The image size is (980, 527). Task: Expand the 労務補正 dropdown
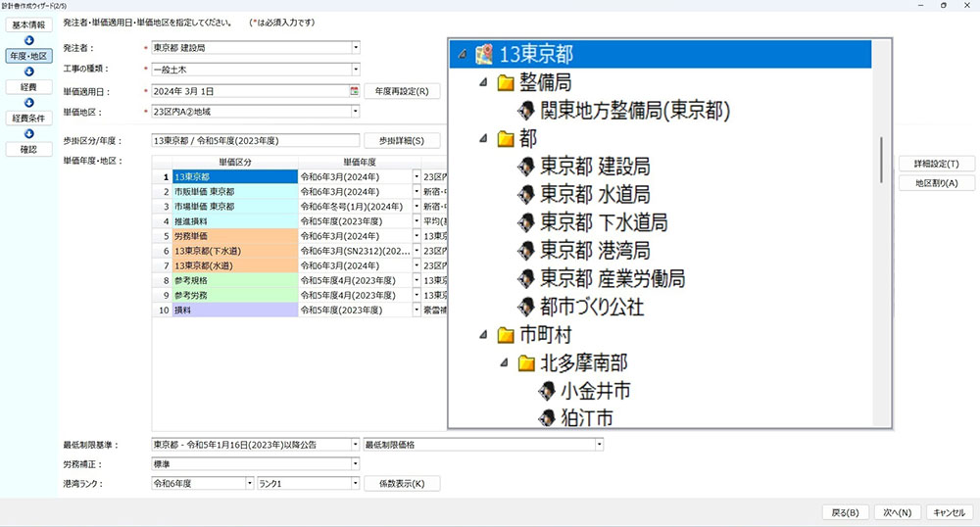click(x=356, y=463)
